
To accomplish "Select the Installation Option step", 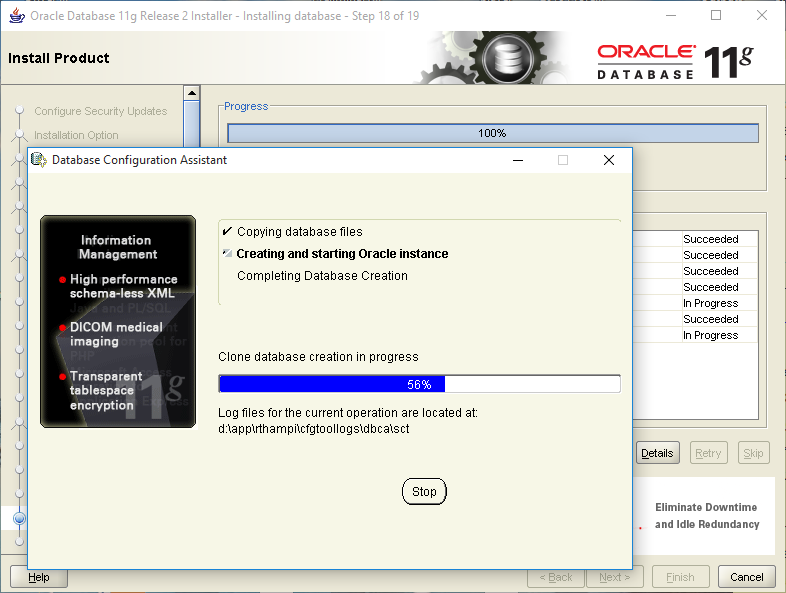I will point(76,135).
